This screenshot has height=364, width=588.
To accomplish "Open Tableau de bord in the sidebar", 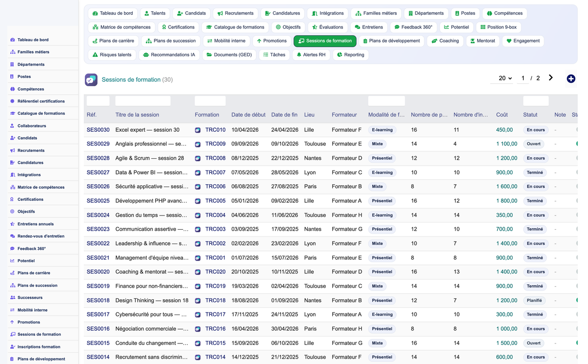I will [x=33, y=40].
